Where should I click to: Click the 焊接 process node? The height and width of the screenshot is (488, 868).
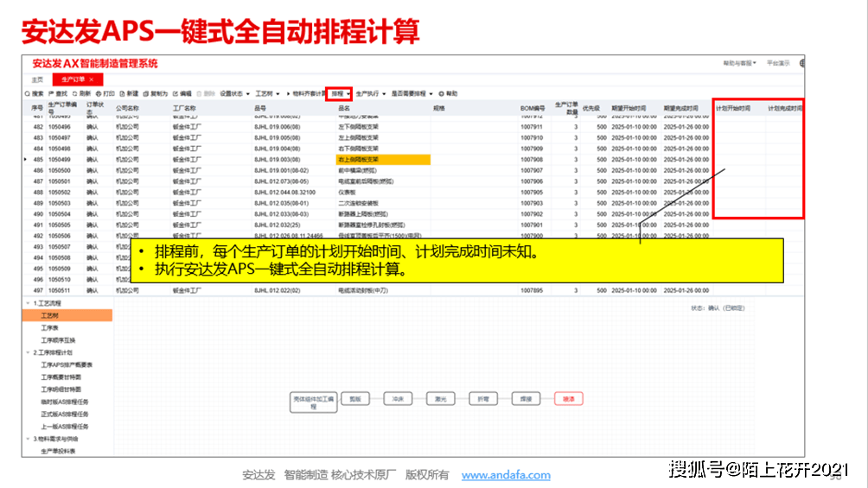526,399
